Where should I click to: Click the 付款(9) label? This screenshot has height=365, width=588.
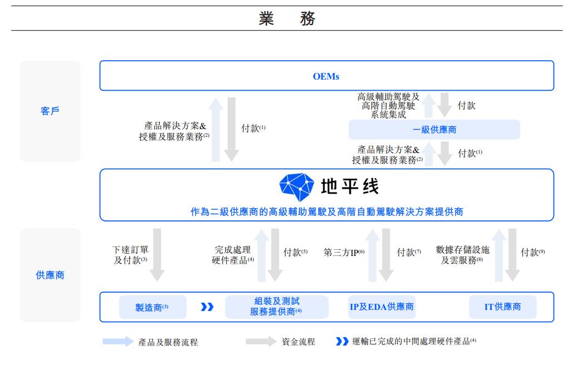[x=532, y=253]
